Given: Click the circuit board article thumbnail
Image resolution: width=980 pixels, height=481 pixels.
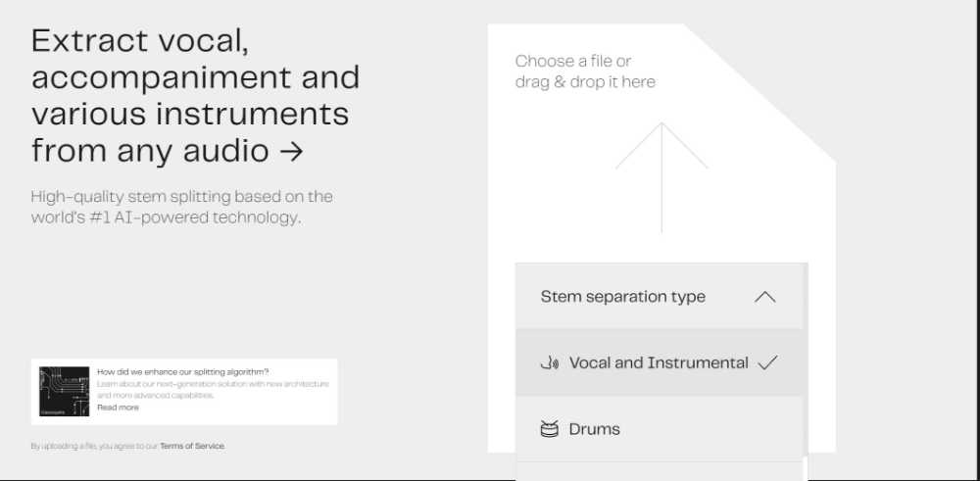Looking at the screenshot, I should 64,392.
